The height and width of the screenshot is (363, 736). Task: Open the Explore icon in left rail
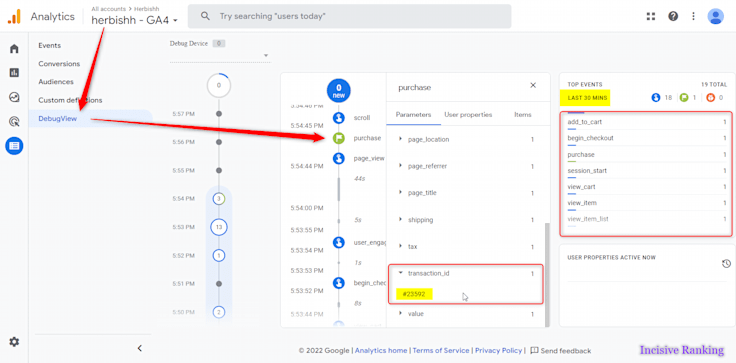[x=14, y=97]
